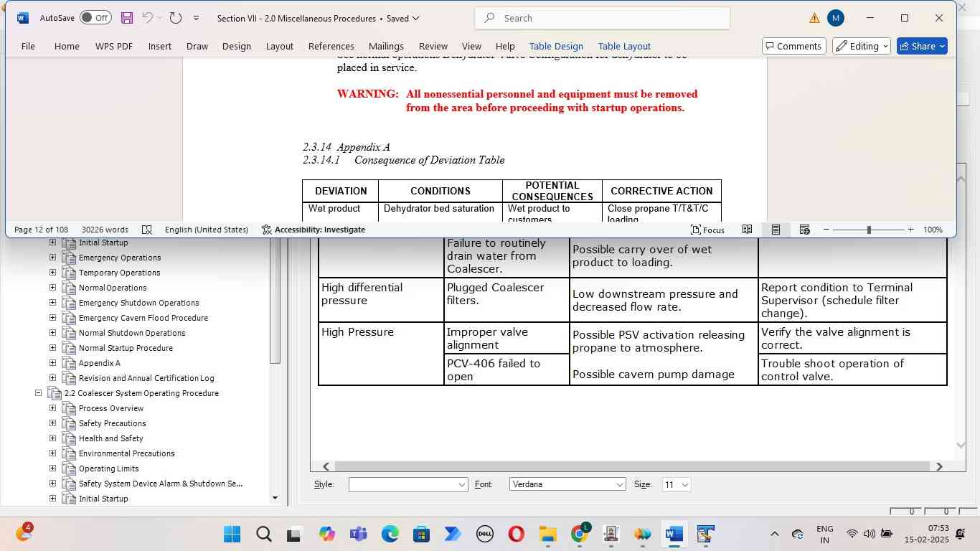Viewport: 980px width, 551px height.
Task: Click English (United States) language indicator
Action: pos(207,230)
